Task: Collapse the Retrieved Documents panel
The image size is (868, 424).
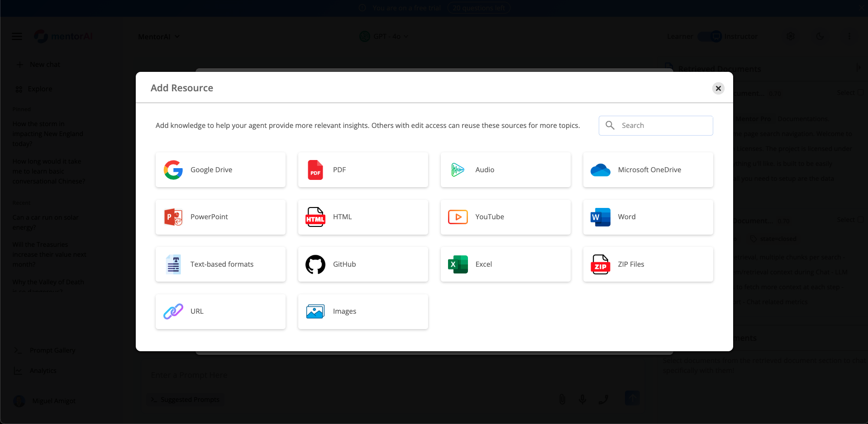Action: click(858, 67)
